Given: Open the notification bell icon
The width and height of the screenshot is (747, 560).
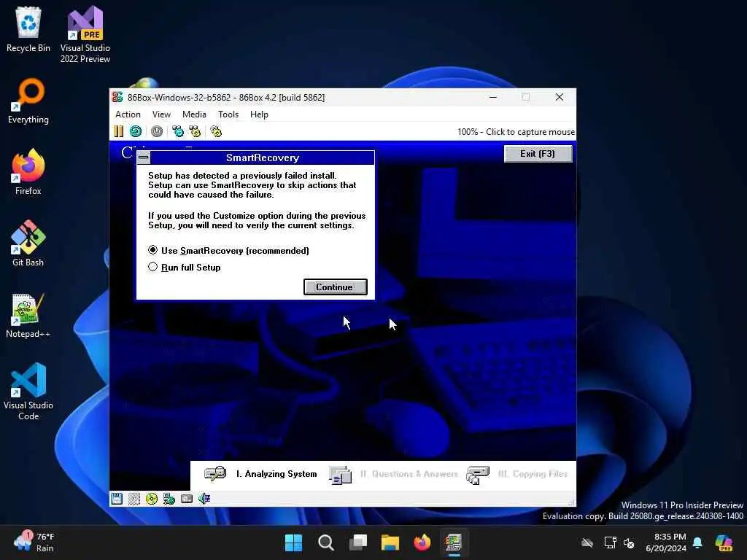Looking at the screenshot, I should (x=697, y=542).
